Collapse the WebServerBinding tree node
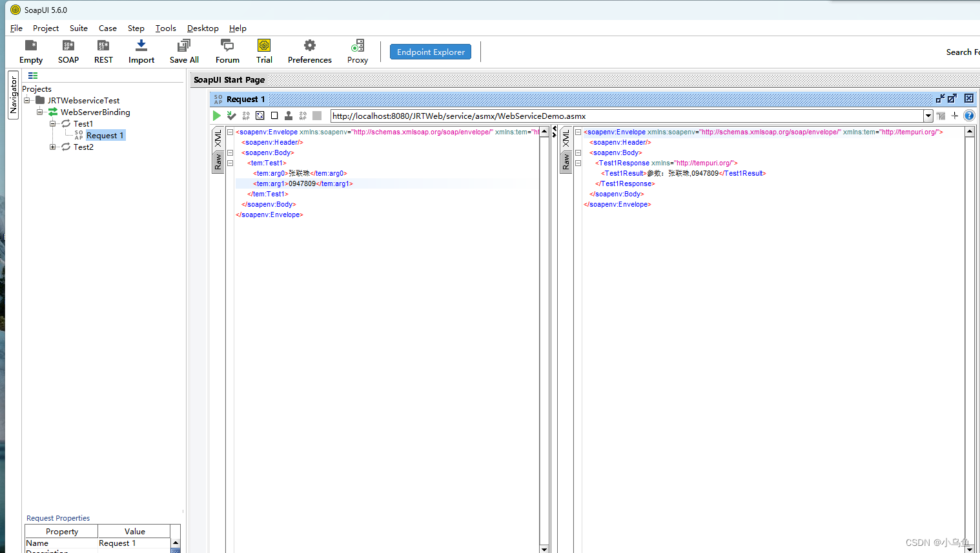 40,112
